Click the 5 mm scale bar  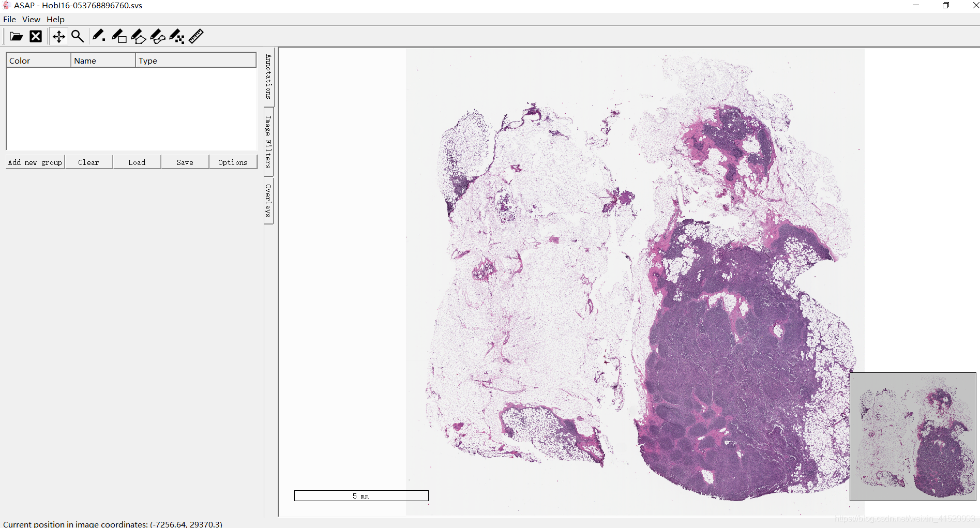[x=361, y=495]
